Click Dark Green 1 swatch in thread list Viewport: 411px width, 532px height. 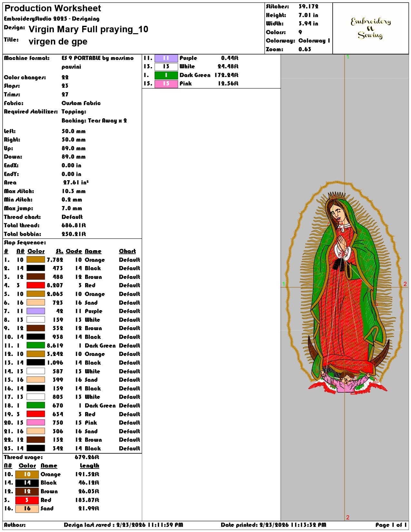point(166,75)
